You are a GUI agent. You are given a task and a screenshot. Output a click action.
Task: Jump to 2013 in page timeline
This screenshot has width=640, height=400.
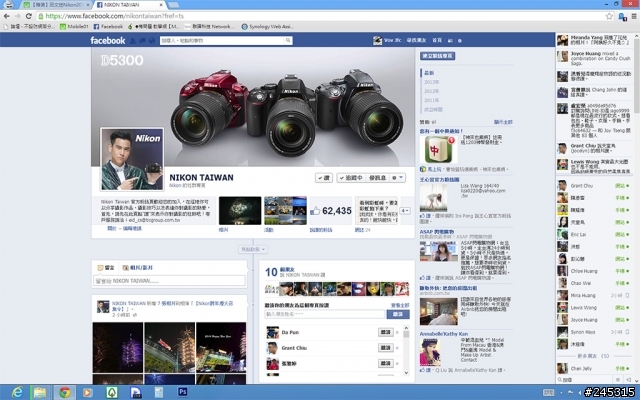[x=431, y=82]
